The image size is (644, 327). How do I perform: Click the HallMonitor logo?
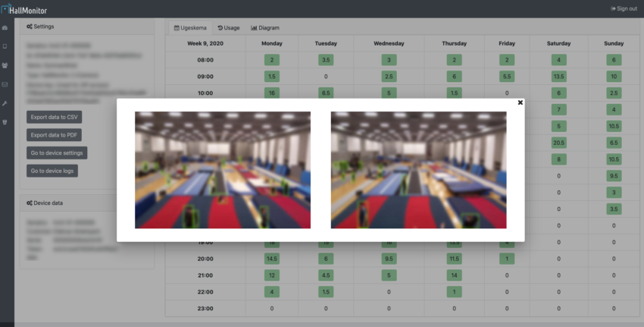tap(27, 8)
